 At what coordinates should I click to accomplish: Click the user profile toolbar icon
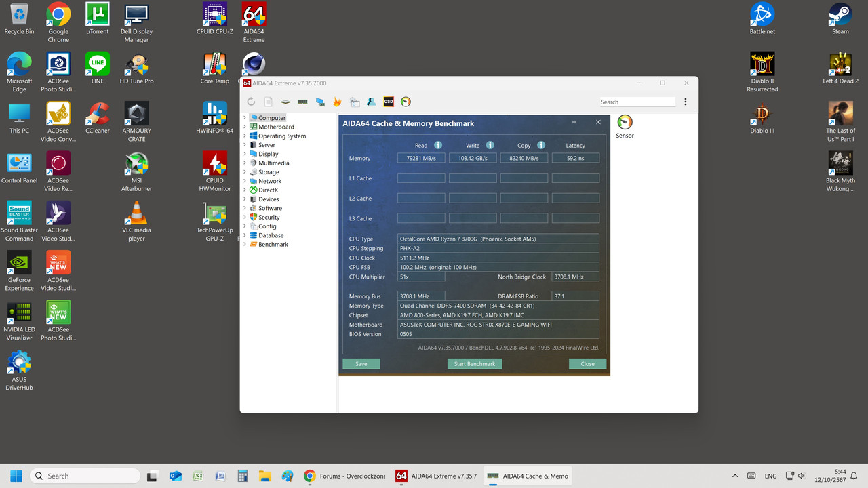371,102
